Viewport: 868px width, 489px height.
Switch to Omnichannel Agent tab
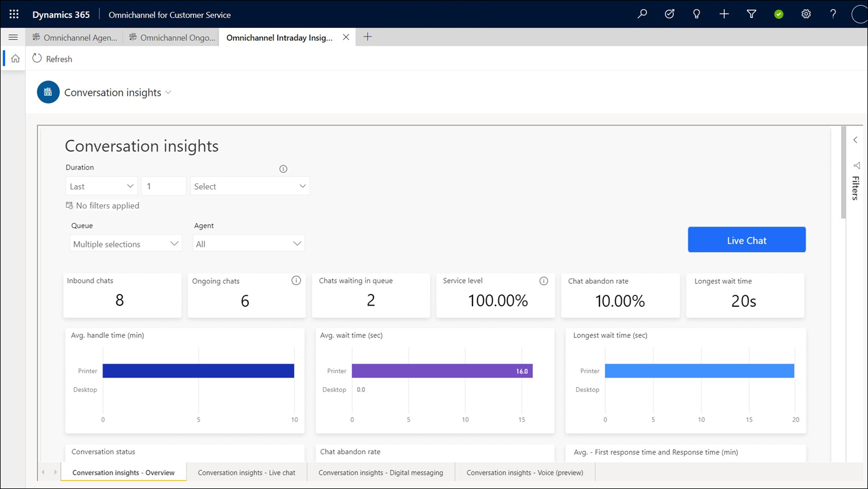pyautogui.click(x=75, y=37)
